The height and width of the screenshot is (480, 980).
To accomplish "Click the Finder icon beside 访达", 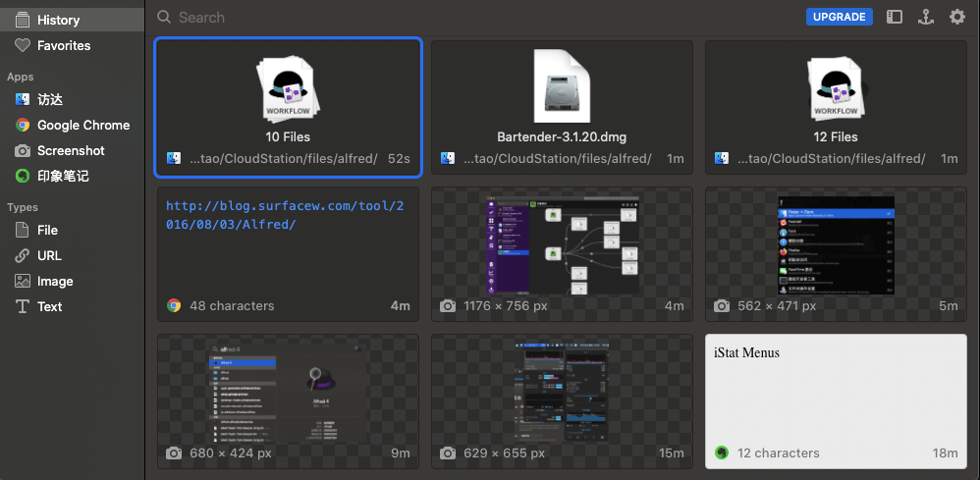I will [23, 99].
